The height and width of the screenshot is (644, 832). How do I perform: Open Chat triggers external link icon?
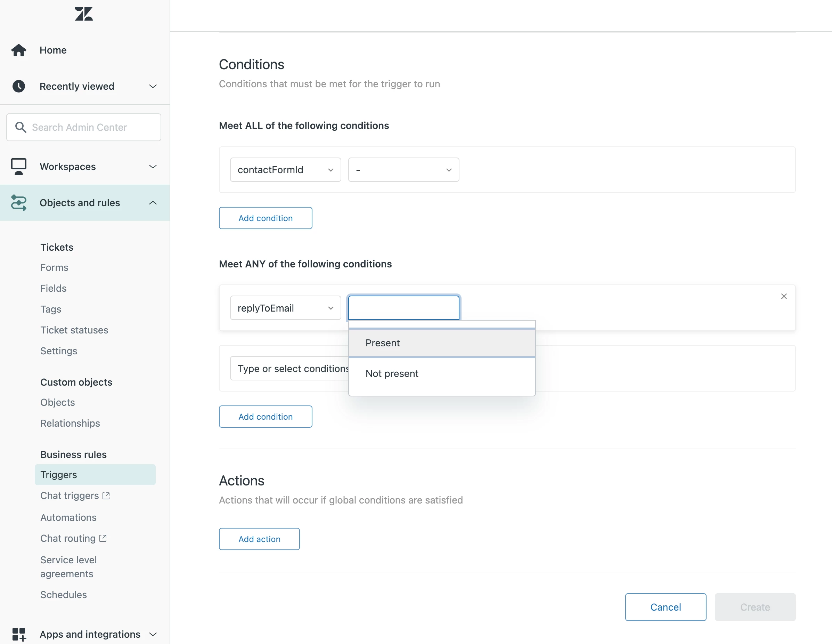pyautogui.click(x=106, y=496)
